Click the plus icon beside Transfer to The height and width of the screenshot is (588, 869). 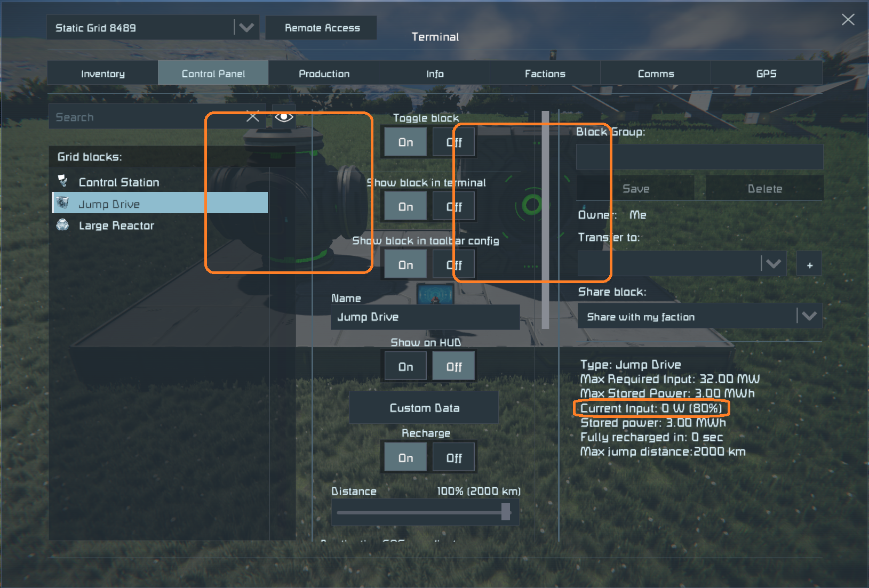click(809, 265)
